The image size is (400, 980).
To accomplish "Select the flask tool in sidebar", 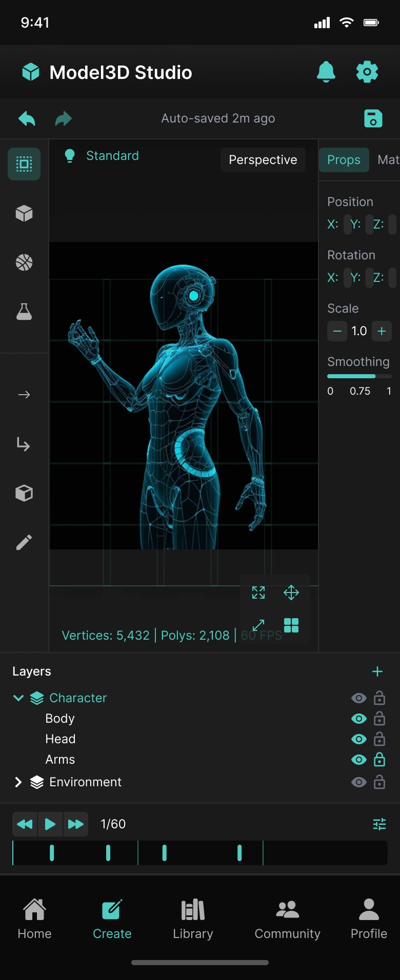I will 24,312.
